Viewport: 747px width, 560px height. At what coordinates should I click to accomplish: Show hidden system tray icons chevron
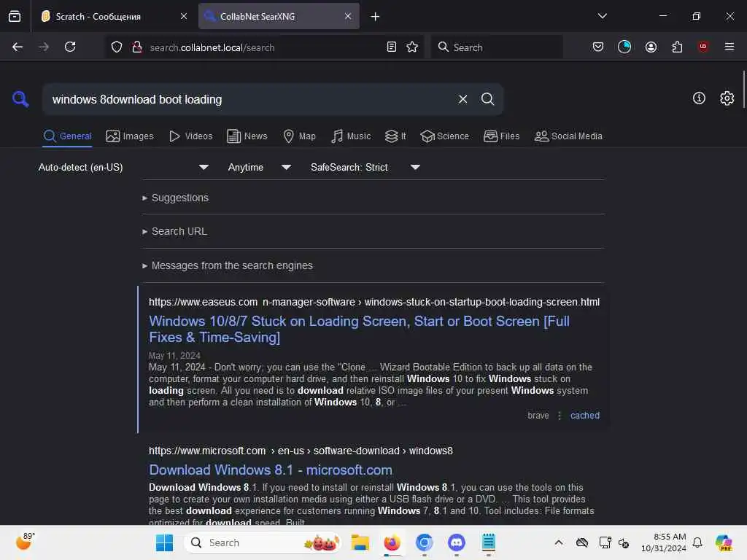pos(559,542)
